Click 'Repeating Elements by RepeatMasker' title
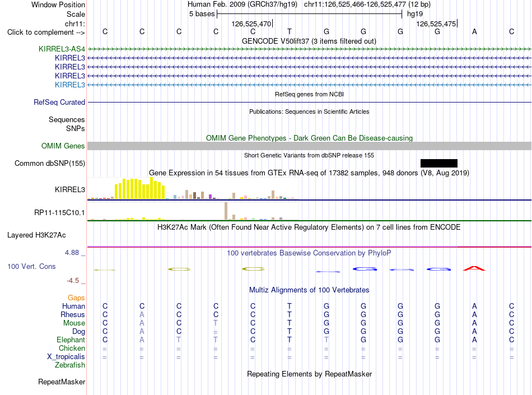532x395 pixels. (310, 374)
